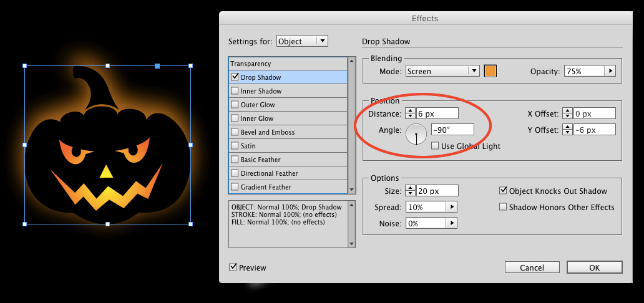Viewport: 644px width, 303px height.
Task: Toggle Use Global Light checkbox
Action: 435,146
